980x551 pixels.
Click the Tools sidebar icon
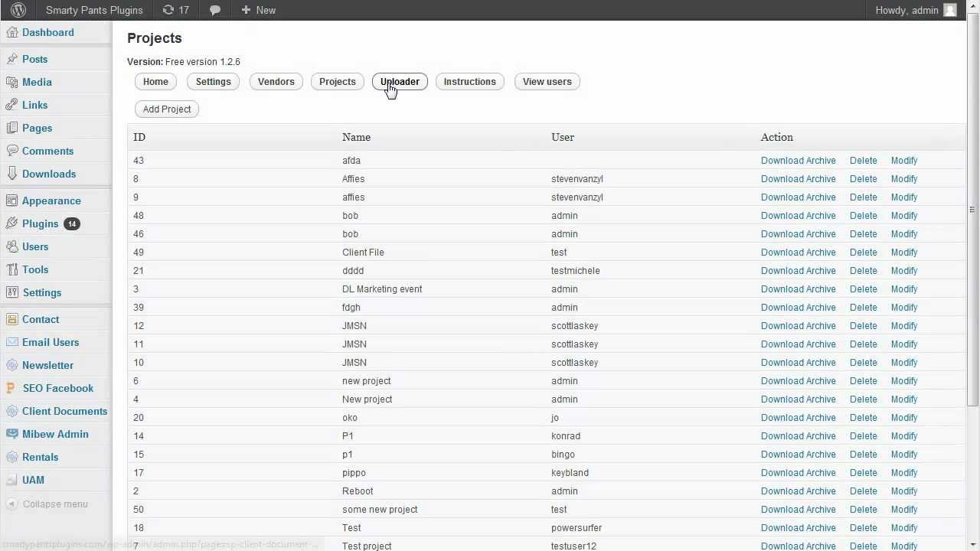pos(11,269)
